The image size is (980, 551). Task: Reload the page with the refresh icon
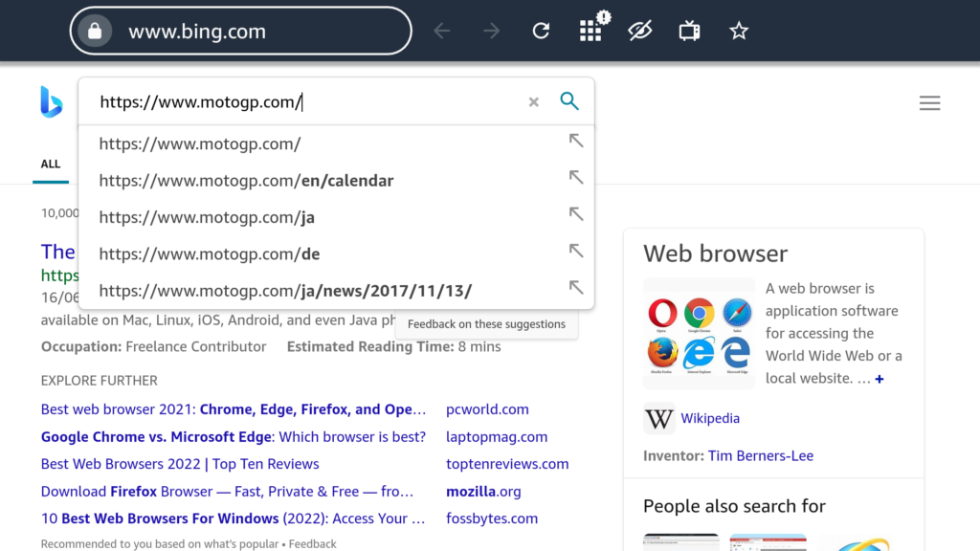click(541, 32)
